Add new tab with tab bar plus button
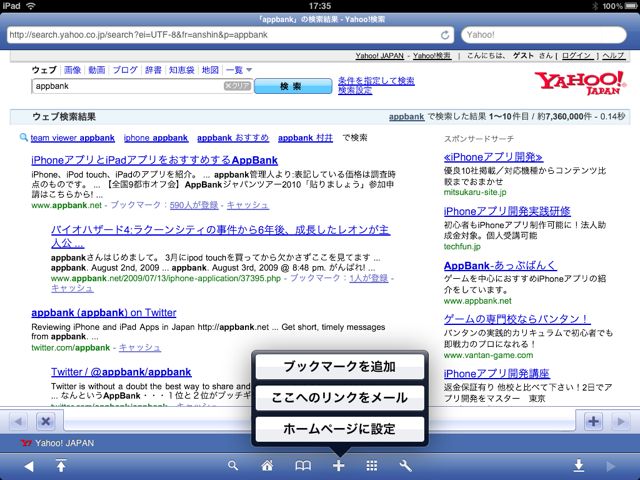The image size is (640, 480). [593, 421]
